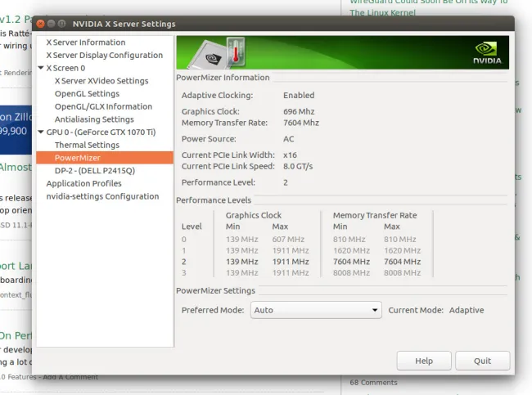Screen dimensions: 532x395
Task: Collapse the GPU 0 GeForce GTX 1070 Ti node
Action: tap(41, 132)
